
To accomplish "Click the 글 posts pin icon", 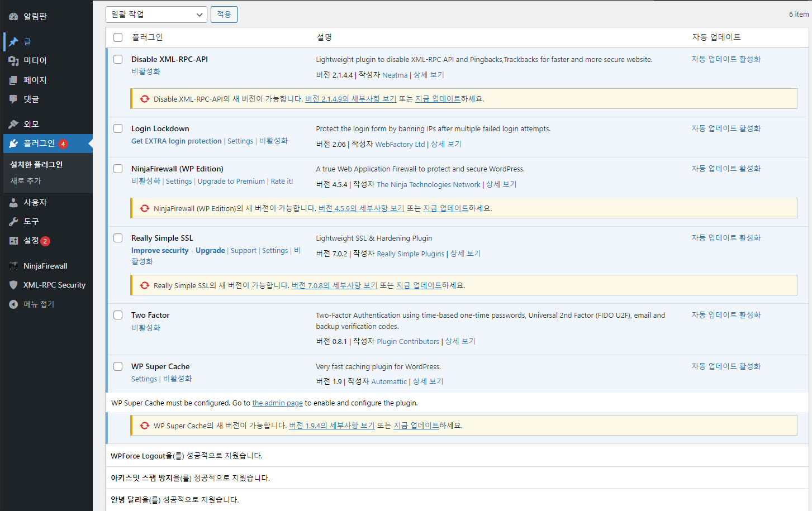I will 13,42.
